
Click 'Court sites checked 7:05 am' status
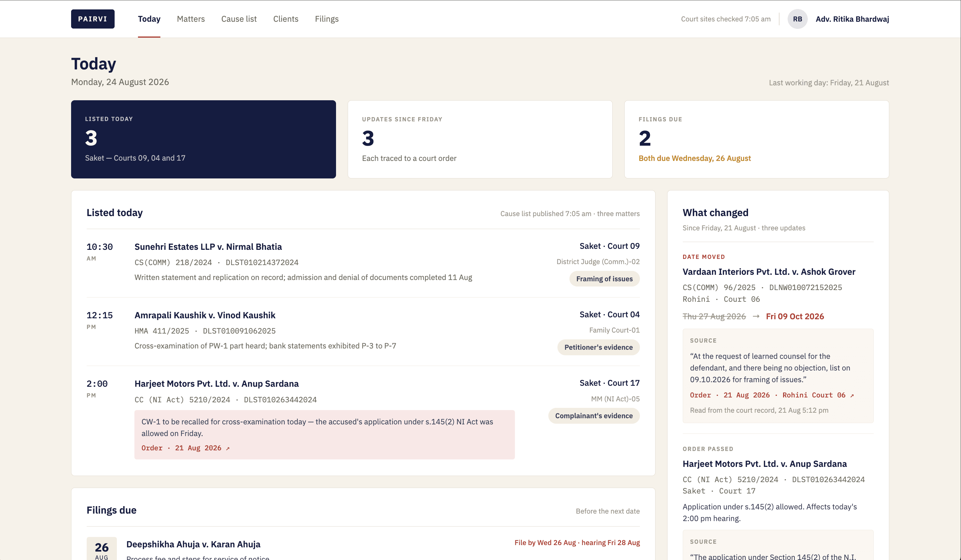click(x=726, y=19)
